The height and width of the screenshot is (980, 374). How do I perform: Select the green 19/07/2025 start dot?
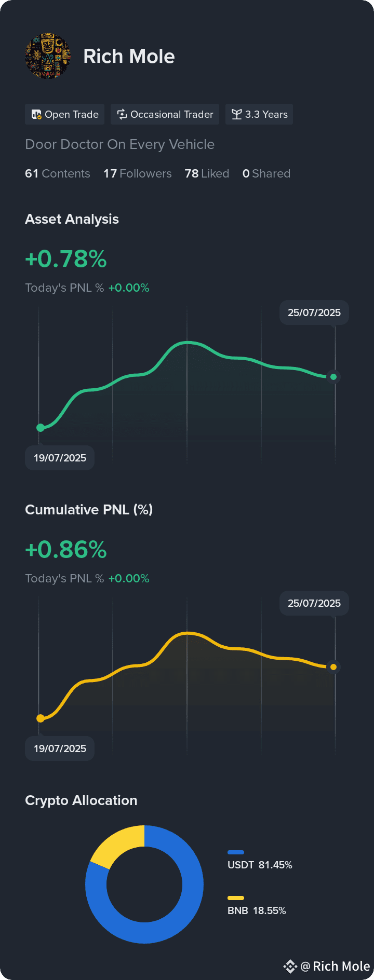coord(41,428)
